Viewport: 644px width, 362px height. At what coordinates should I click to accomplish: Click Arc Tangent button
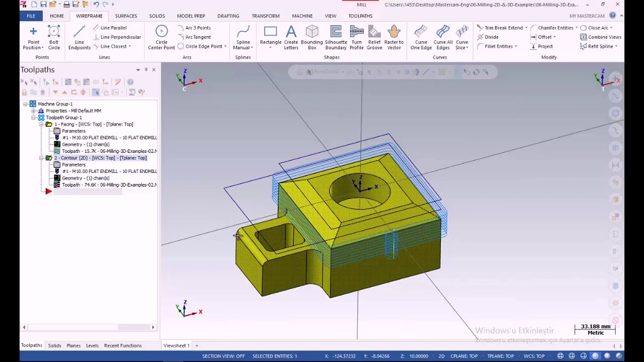point(194,37)
